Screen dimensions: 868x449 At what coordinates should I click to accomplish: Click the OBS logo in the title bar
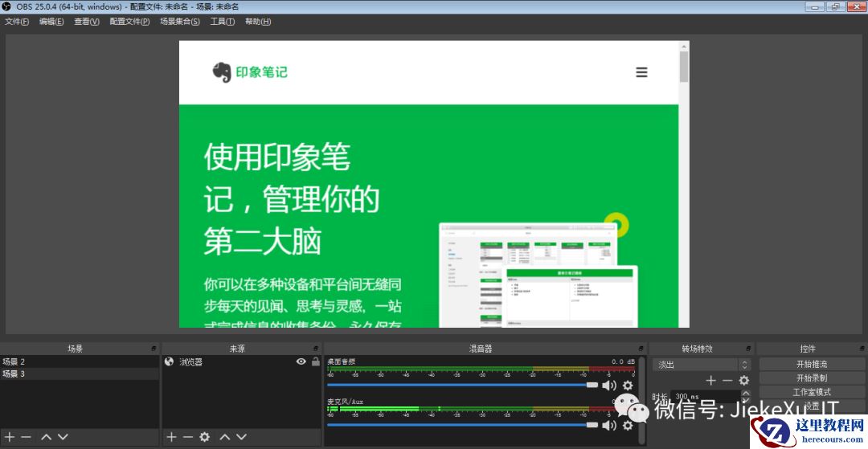pyautogui.click(x=6, y=6)
